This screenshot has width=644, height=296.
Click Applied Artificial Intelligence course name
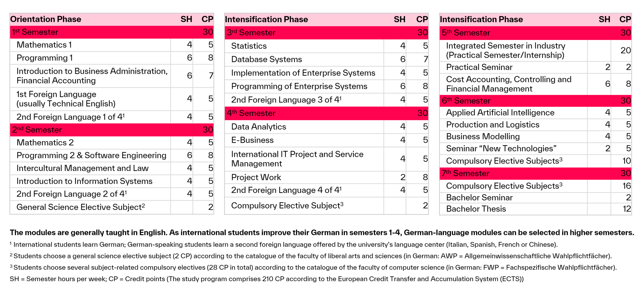point(500,113)
